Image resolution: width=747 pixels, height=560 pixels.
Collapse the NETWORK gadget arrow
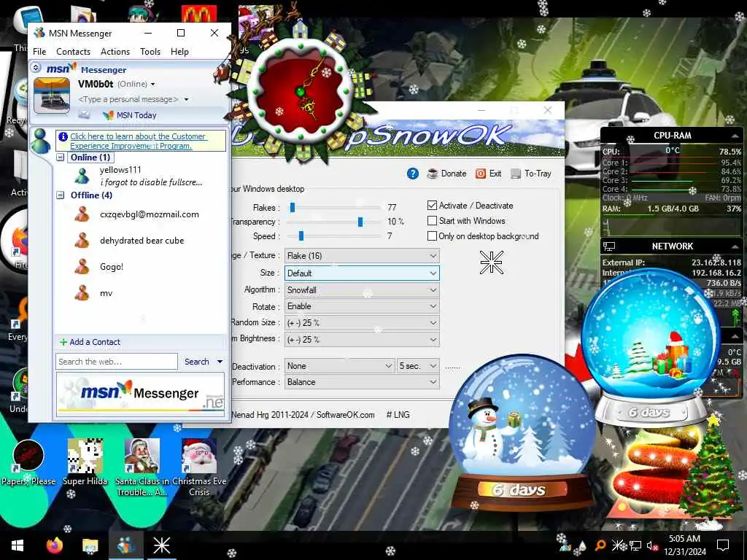[x=735, y=246]
